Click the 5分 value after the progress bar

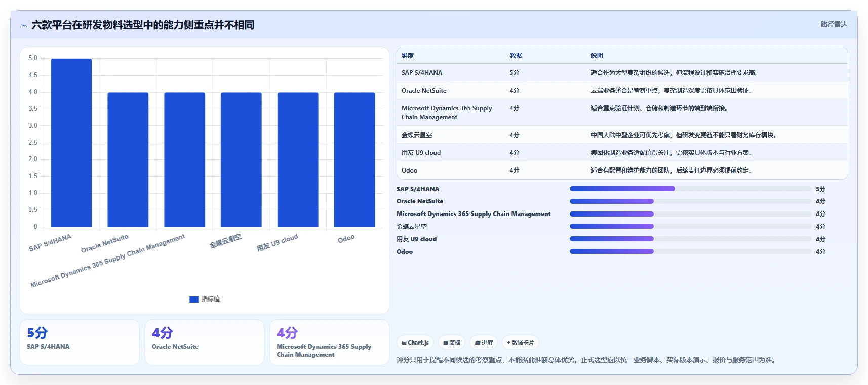pyautogui.click(x=821, y=189)
